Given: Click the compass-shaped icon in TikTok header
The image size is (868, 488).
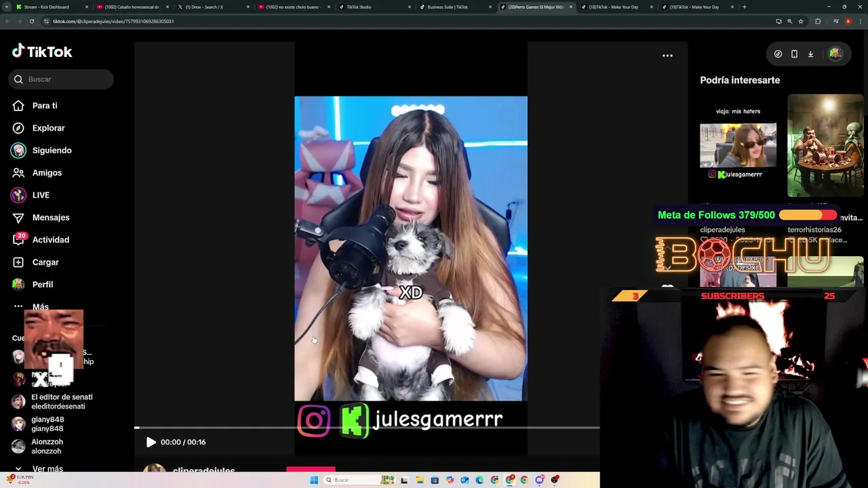Looking at the screenshot, I should click(x=778, y=54).
